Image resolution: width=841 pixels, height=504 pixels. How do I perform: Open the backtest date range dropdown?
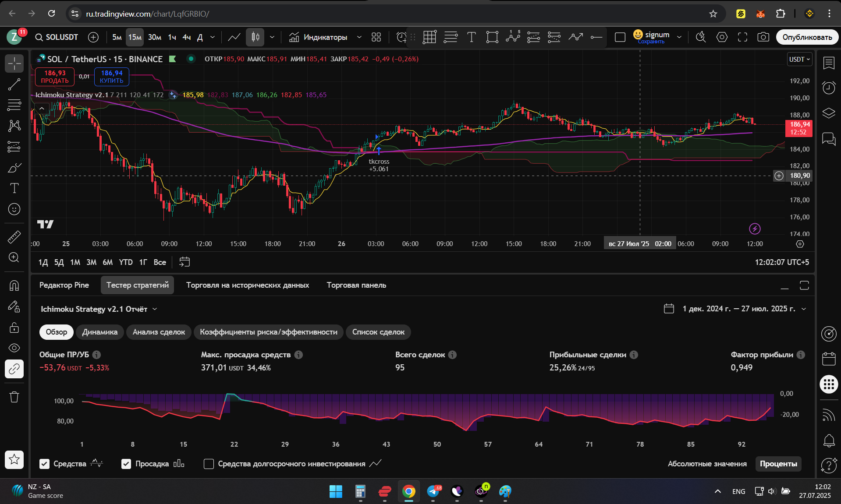click(735, 309)
